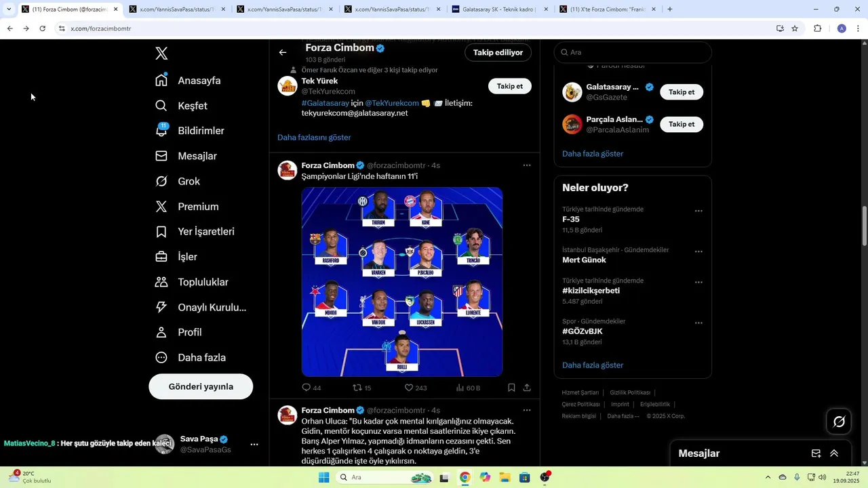Open options for F-35 trend
Screen dimensions: 868x488
698,211
